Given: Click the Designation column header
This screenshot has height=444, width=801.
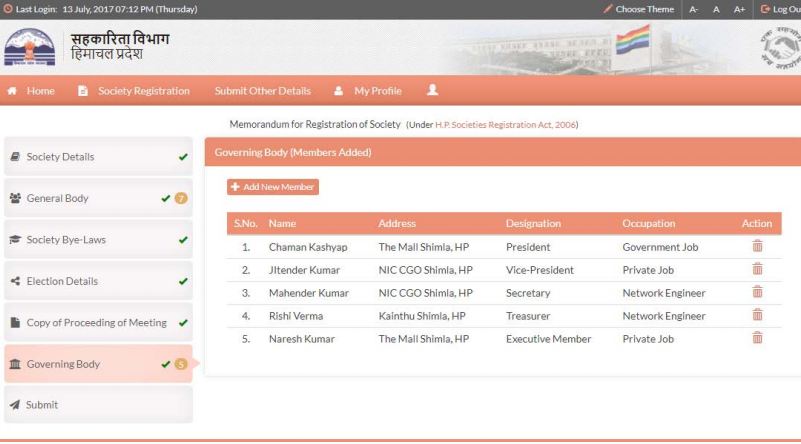Looking at the screenshot, I should click(x=533, y=223).
